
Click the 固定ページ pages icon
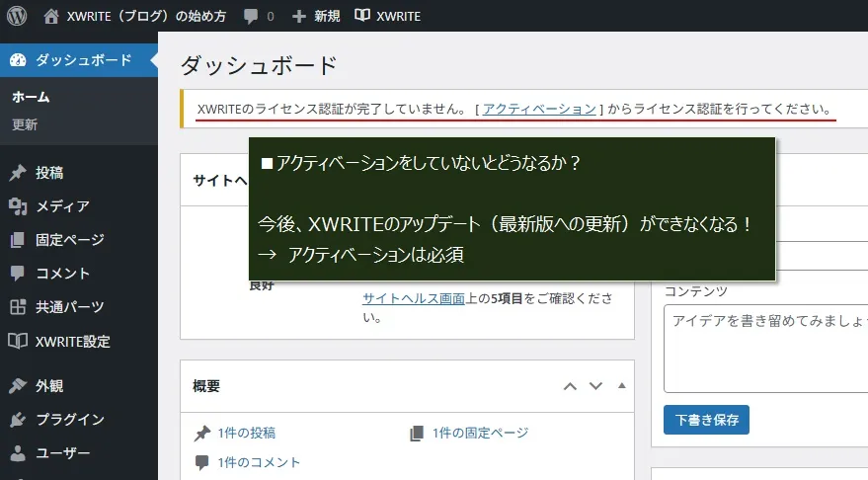click(x=18, y=240)
